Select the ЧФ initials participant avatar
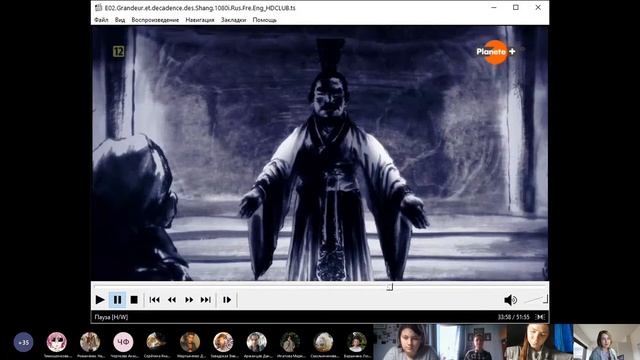This screenshot has height=360, width=640. click(123, 342)
